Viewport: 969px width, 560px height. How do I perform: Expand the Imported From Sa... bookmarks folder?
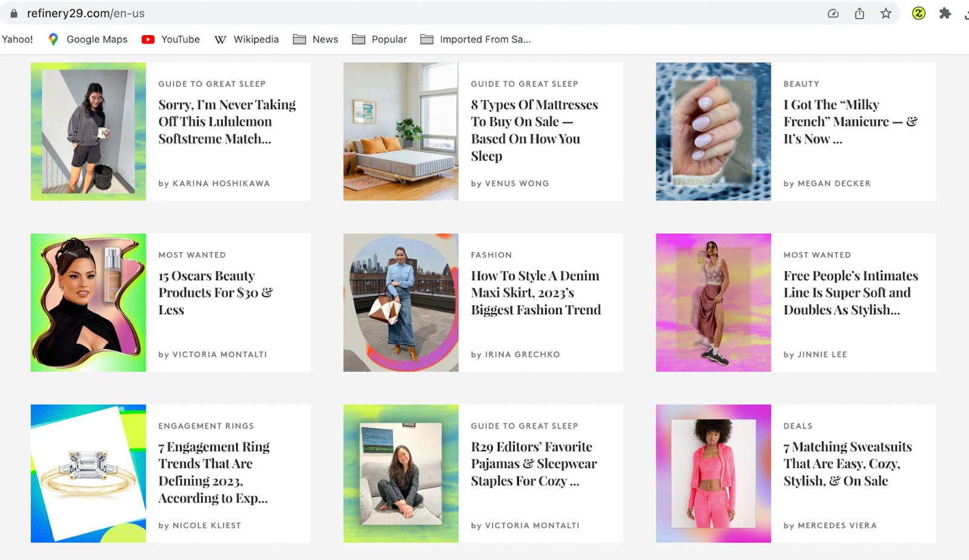(475, 39)
